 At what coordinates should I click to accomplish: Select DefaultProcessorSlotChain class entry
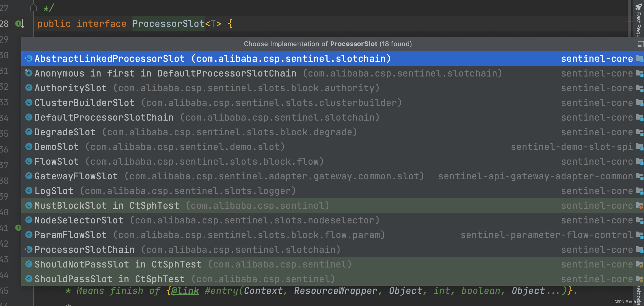(x=332, y=117)
